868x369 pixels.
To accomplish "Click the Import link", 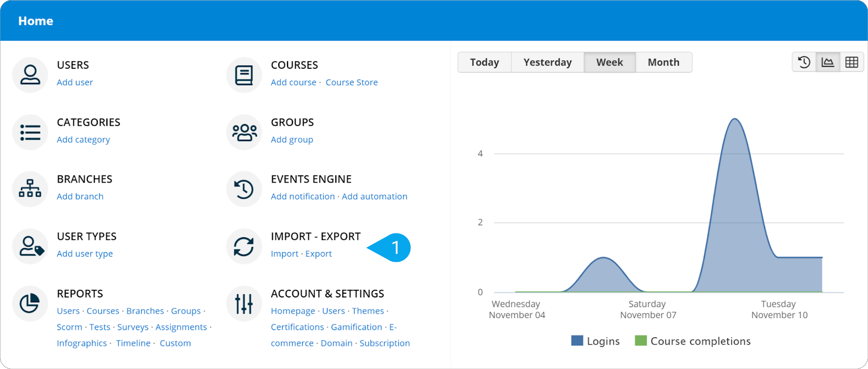I will click(285, 254).
